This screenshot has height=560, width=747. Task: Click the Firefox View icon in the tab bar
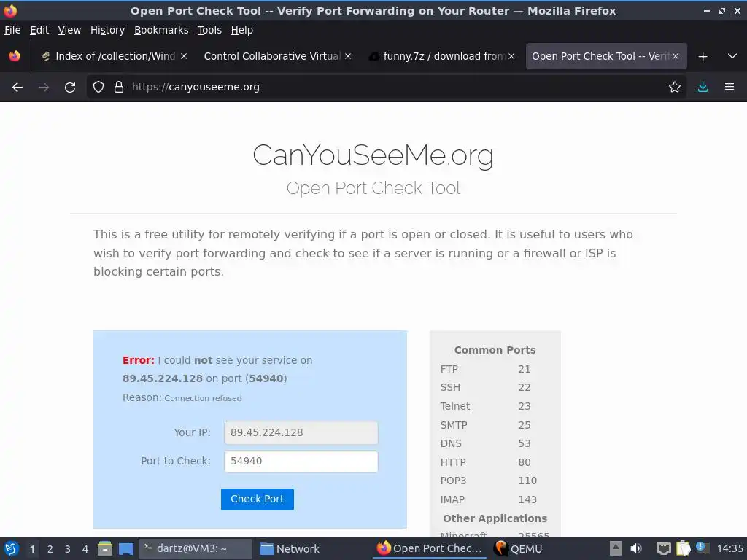click(15, 57)
